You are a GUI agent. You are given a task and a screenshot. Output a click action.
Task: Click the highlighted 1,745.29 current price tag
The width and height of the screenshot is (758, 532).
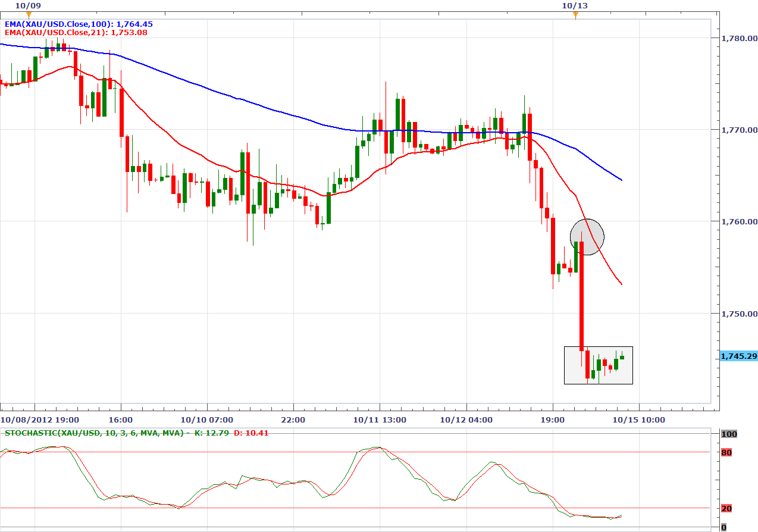click(739, 356)
